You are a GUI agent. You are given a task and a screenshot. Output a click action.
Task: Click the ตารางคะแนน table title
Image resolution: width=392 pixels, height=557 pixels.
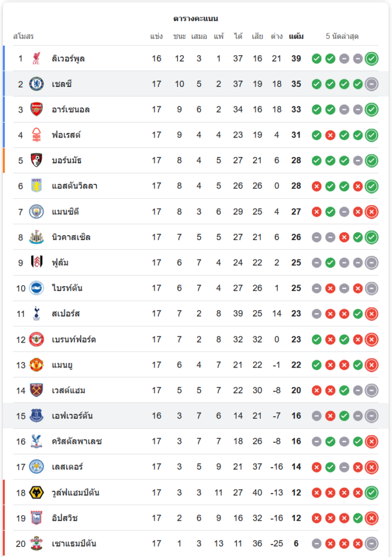coord(195,19)
